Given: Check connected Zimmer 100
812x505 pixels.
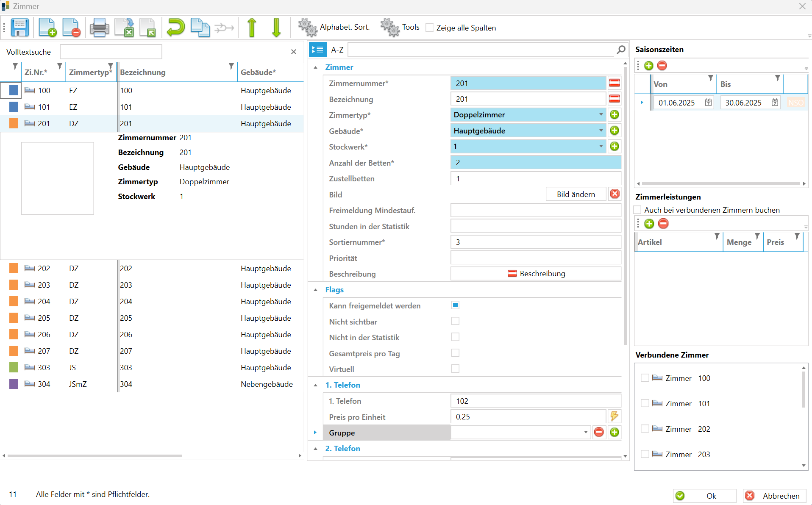Looking at the screenshot, I should (645, 378).
